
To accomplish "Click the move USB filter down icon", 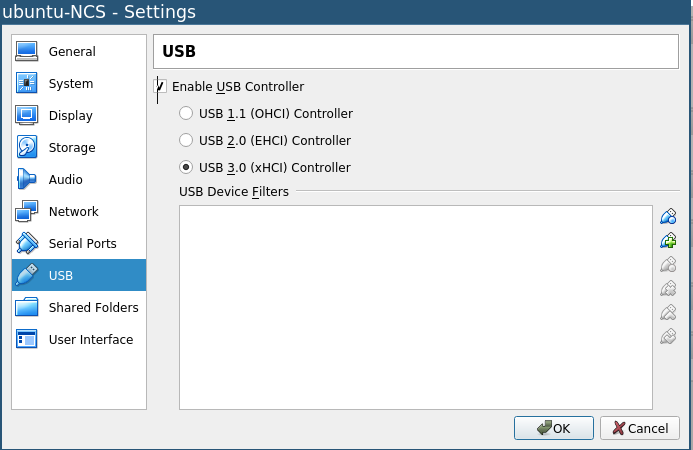I will pos(668,336).
